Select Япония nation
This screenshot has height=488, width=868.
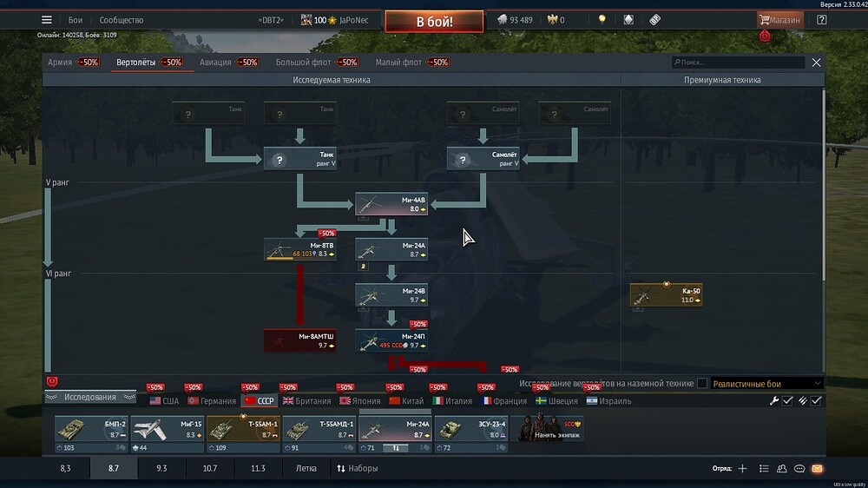pyautogui.click(x=360, y=401)
